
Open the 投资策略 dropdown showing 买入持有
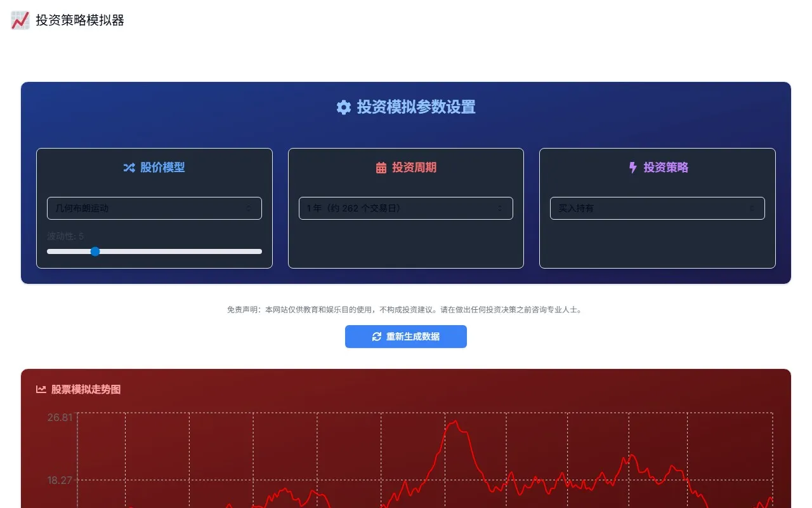[x=657, y=208]
